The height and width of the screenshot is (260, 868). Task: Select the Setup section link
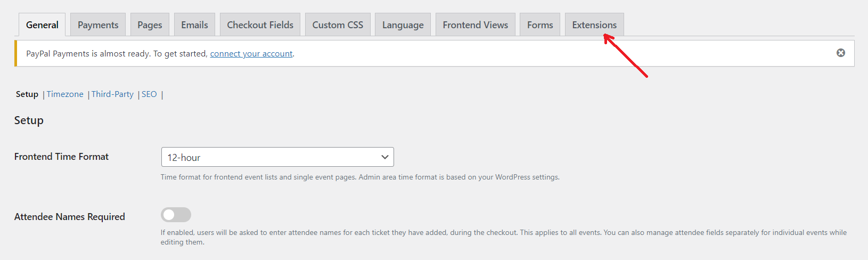click(x=27, y=94)
